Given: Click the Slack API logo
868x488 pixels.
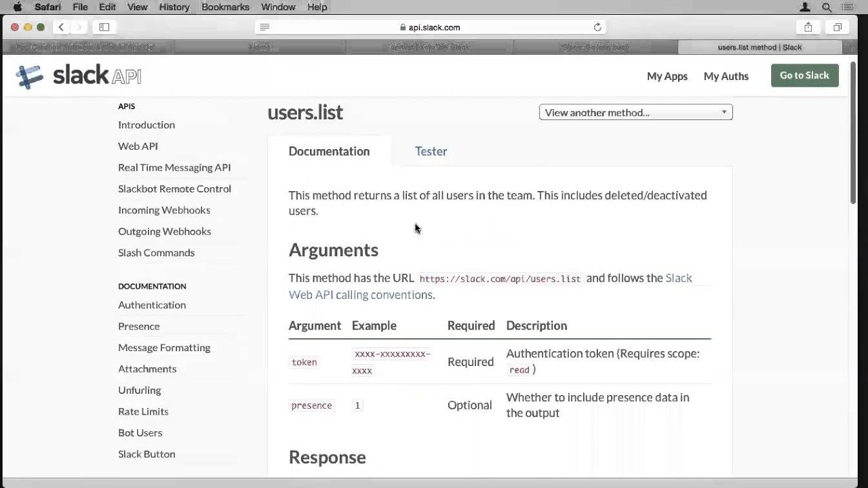Looking at the screenshot, I should pyautogui.click(x=79, y=76).
